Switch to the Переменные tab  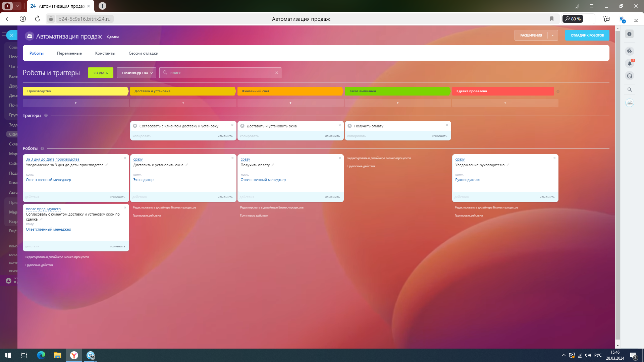pos(69,53)
